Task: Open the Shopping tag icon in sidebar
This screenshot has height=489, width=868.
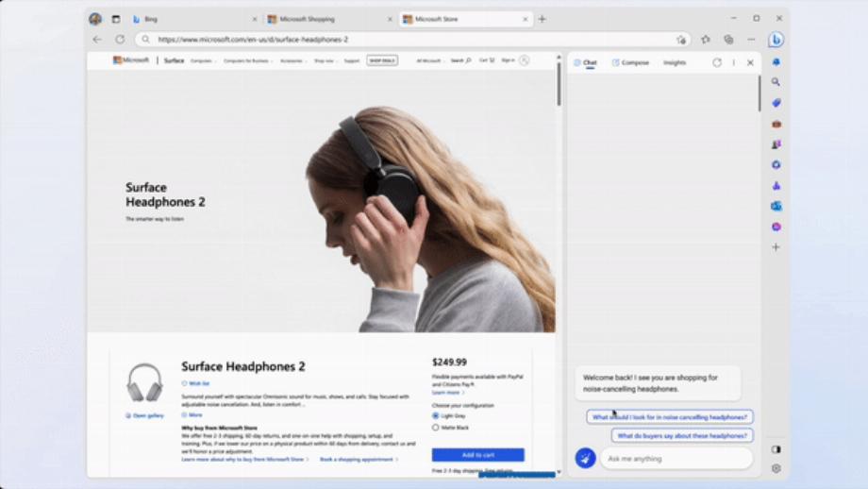Action: (x=776, y=103)
